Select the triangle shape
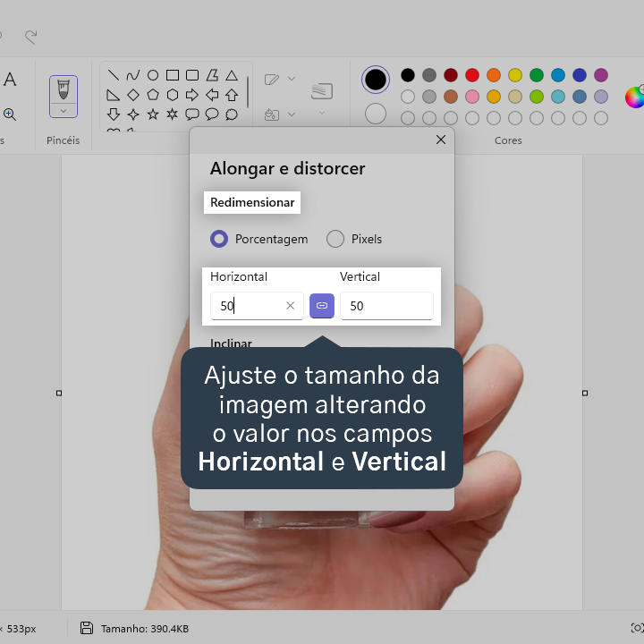This screenshot has height=644, width=644. click(232, 75)
